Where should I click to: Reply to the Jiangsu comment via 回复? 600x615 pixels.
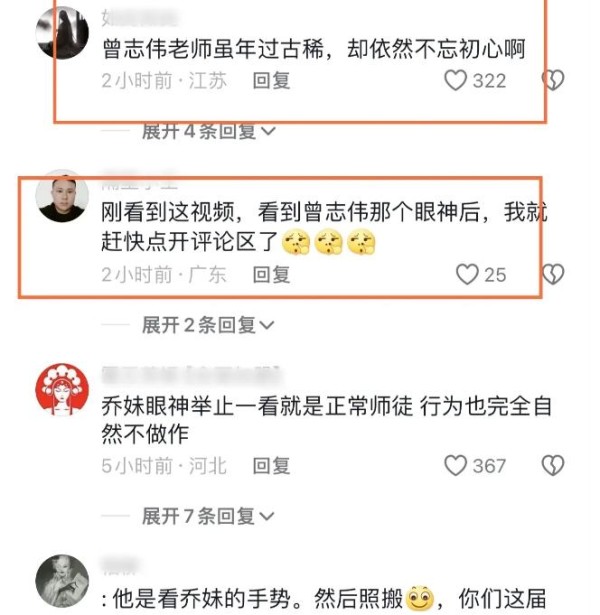click(x=271, y=81)
